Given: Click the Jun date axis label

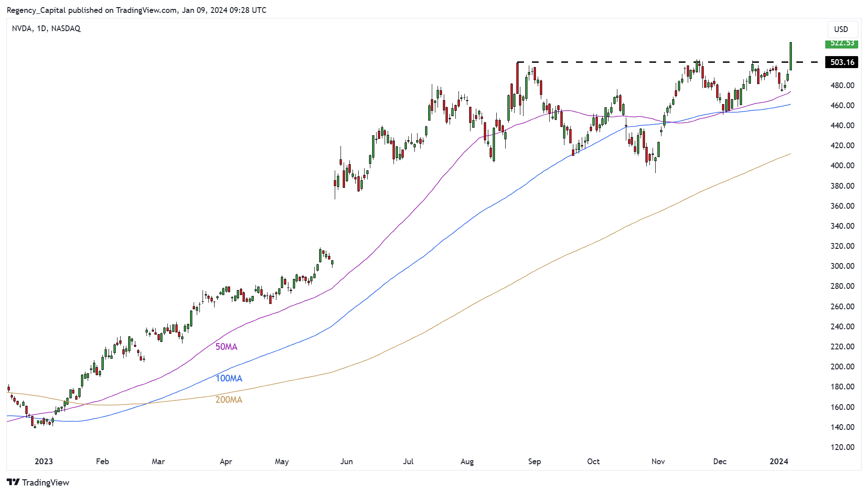Looking at the screenshot, I should coord(346,462).
